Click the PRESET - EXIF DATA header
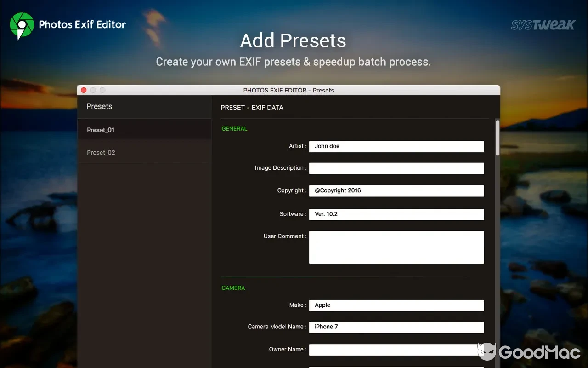This screenshot has width=588, height=368. point(252,108)
